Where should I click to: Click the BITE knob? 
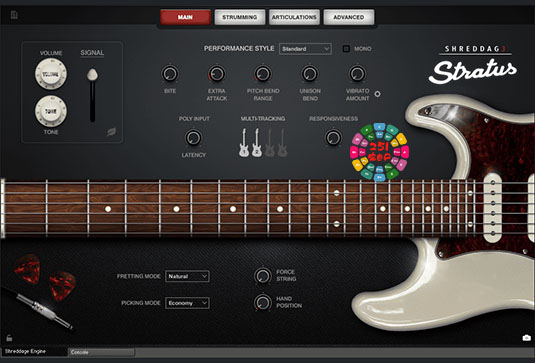pyautogui.click(x=170, y=74)
